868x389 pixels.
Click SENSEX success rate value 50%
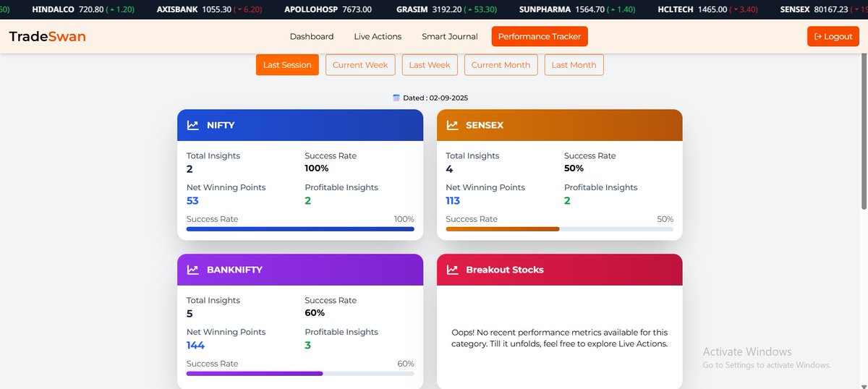[574, 168]
